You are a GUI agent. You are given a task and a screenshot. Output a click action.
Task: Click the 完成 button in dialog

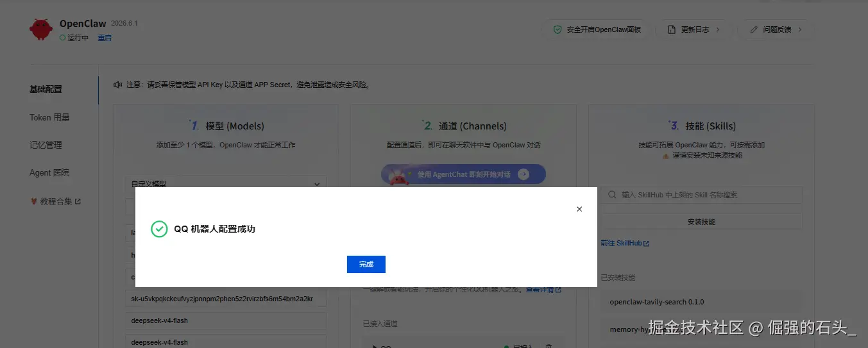click(366, 264)
